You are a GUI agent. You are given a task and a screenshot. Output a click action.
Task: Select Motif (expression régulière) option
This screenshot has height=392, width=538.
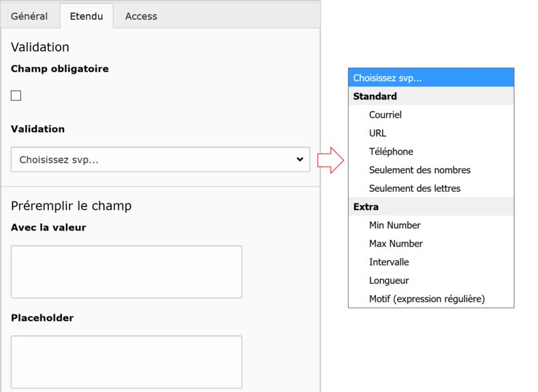(x=426, y=299)
